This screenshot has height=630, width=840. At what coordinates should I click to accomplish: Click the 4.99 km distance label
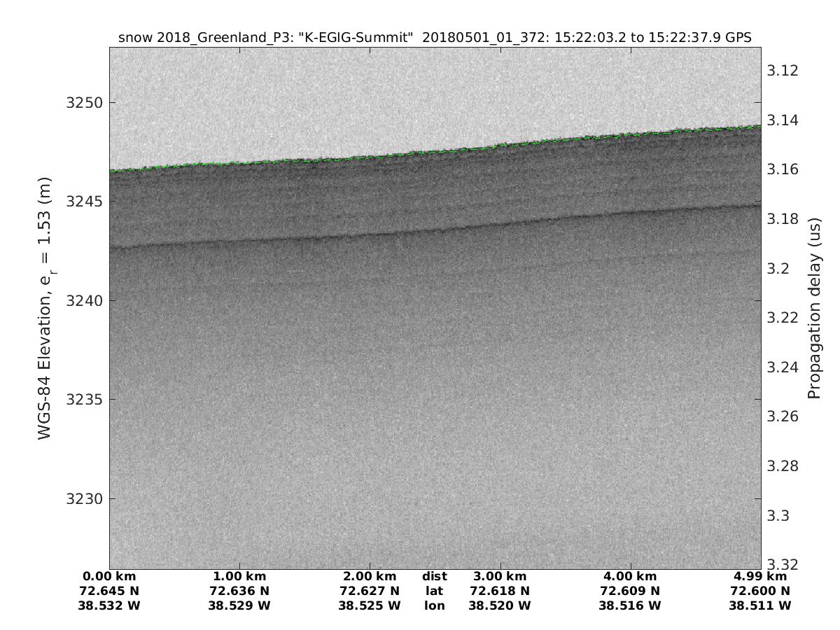760,577
